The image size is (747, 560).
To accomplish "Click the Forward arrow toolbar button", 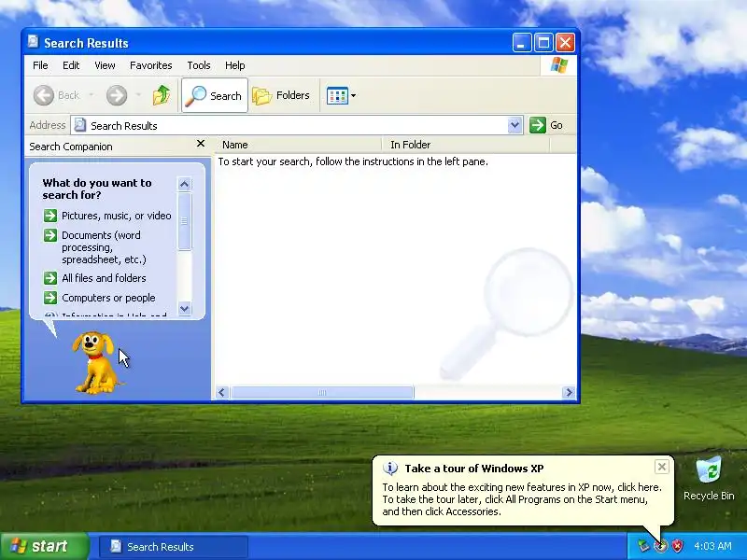I will coord(117,95).
